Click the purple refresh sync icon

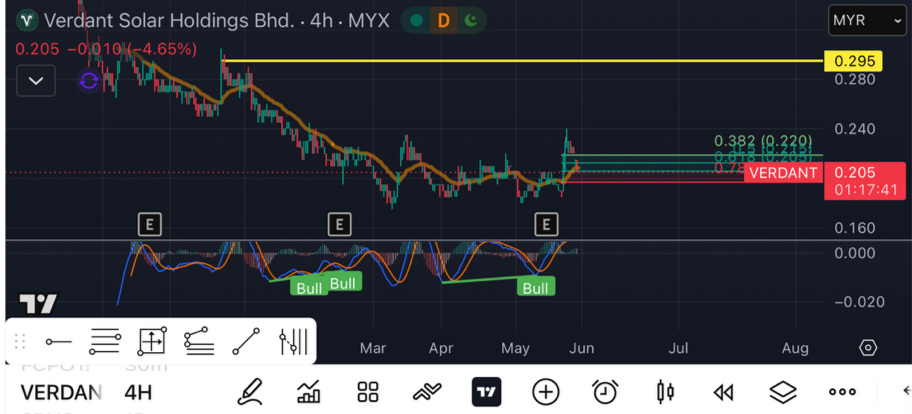tap(89, 81)
